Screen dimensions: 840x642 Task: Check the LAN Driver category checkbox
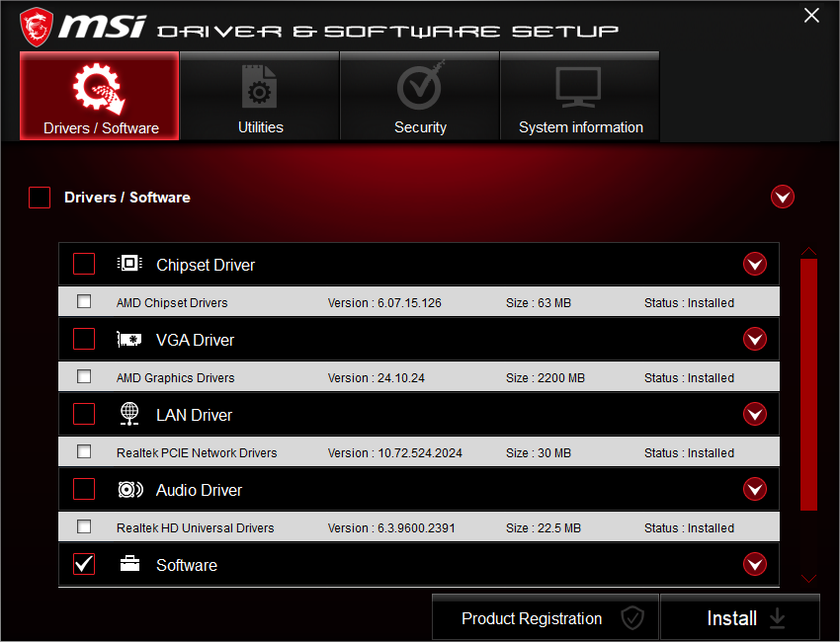coord(84,414)
